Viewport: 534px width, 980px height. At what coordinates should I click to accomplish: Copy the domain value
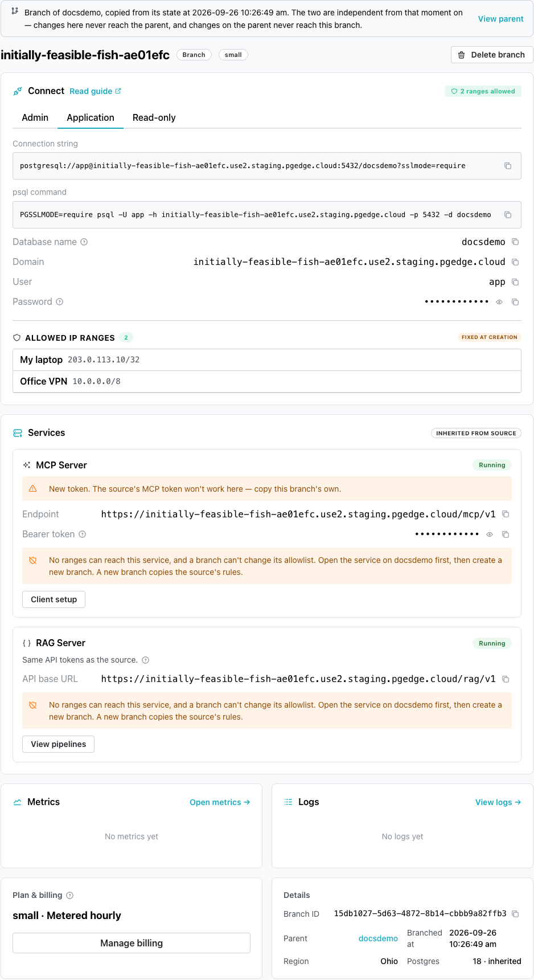[x=515, y=262]
